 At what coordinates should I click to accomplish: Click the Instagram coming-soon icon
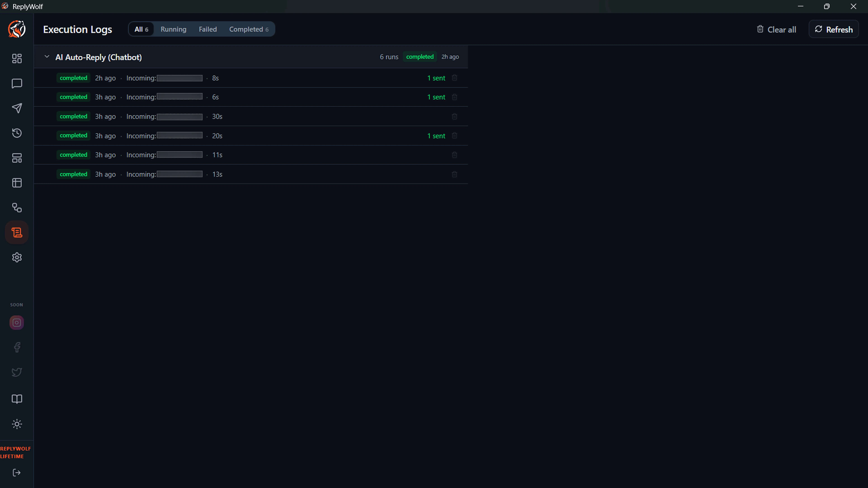point(17,323)
